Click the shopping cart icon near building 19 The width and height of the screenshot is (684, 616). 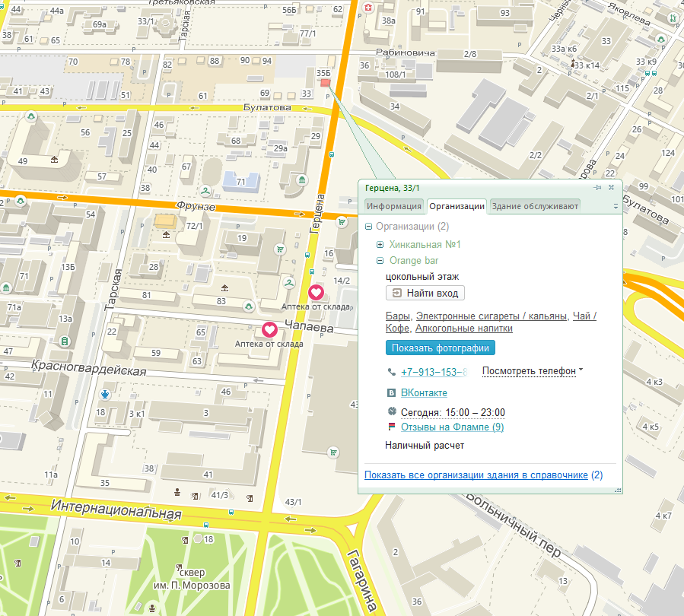[281, 249]
